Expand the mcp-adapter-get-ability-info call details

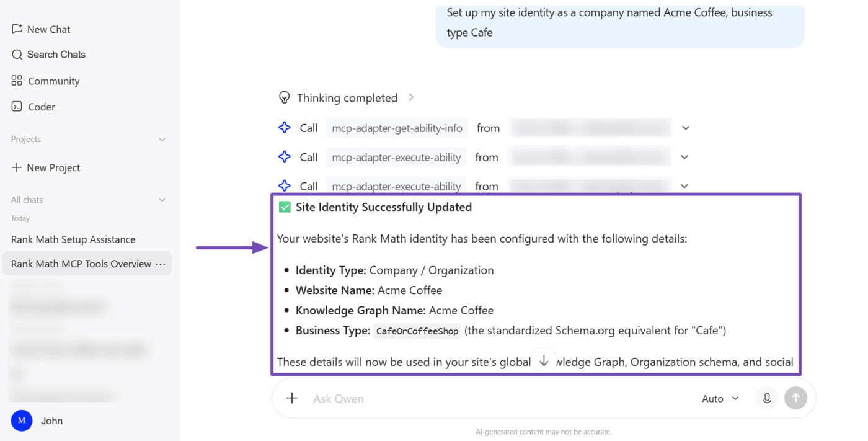click(x=686, y=128)
